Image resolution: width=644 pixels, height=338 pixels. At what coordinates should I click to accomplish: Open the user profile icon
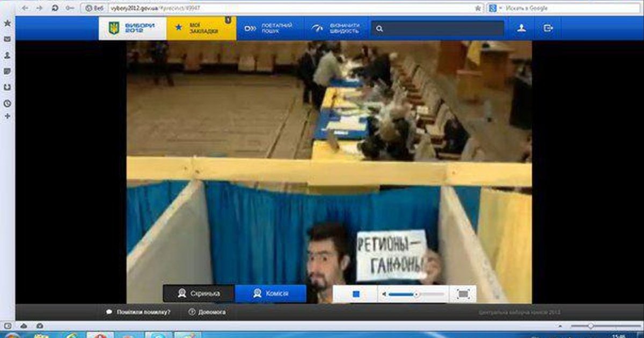pyautogui.click(x=521, y=28)
